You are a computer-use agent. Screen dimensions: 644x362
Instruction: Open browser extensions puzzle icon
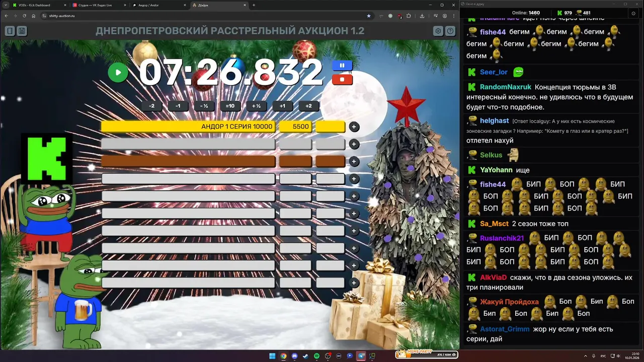pyautogui.click(x=408, y=16)
